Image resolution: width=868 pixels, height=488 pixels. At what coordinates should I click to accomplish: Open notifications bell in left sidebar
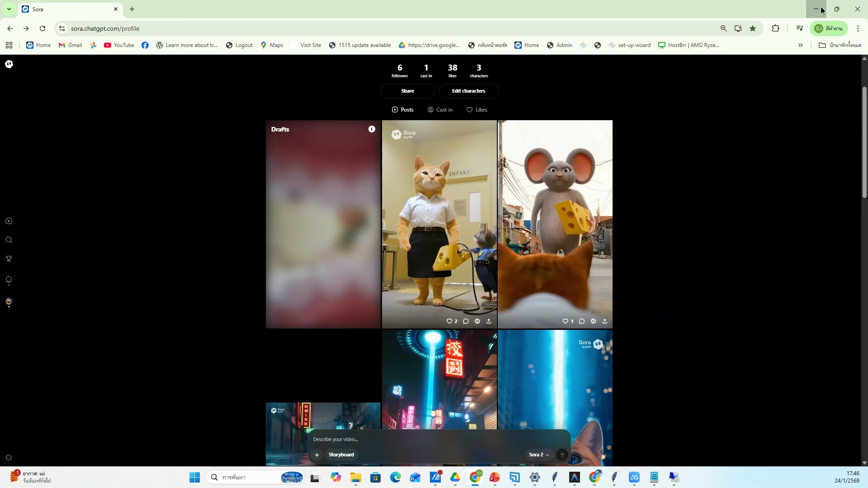[x=9, y=280]
